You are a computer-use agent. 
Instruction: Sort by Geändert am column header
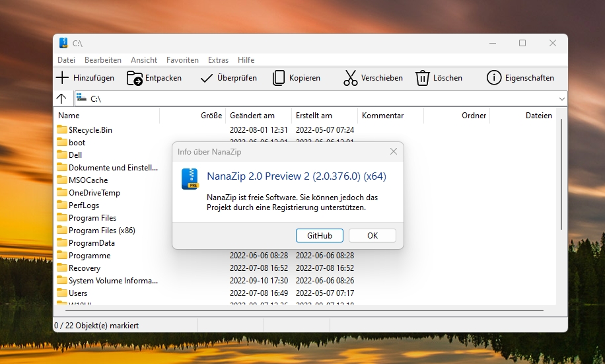coord(258,116)
